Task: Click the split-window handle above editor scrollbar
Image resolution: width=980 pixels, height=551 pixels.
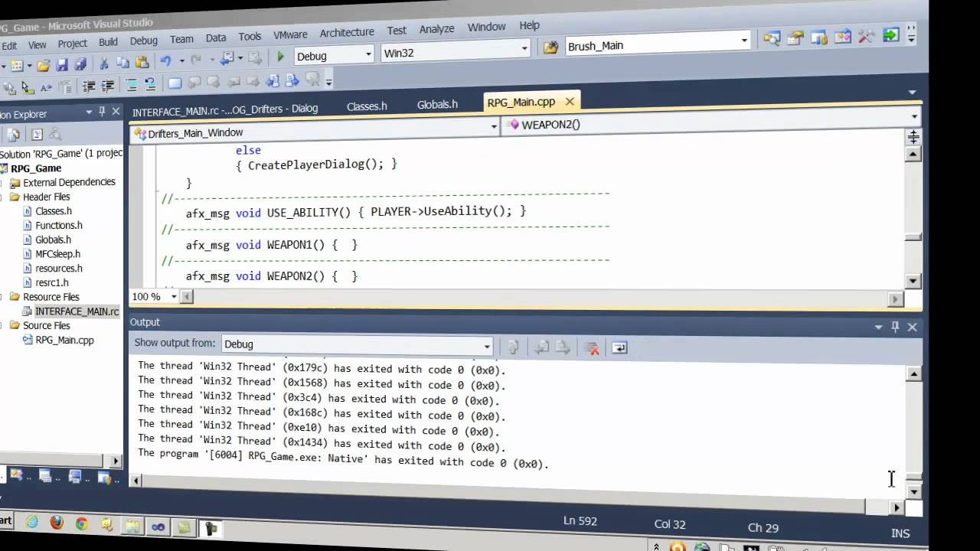Action: 913,137
